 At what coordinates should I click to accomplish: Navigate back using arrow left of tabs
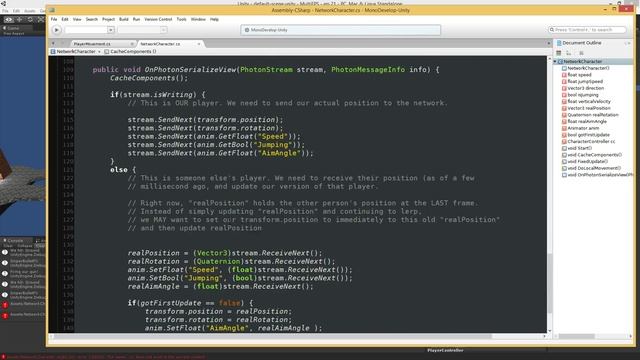53,43
